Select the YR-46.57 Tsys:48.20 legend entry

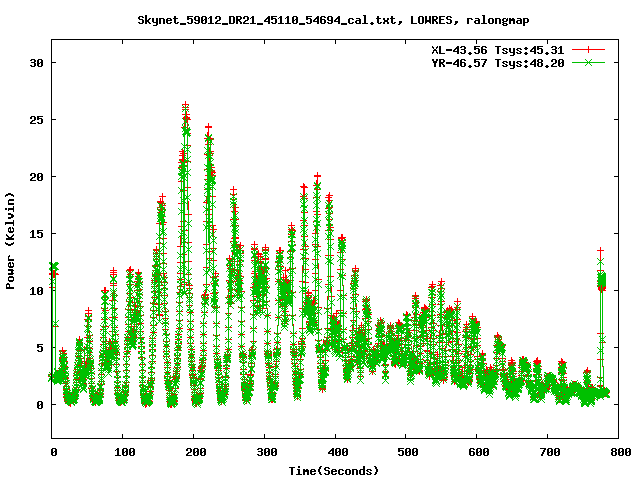(x=498, y=63)
